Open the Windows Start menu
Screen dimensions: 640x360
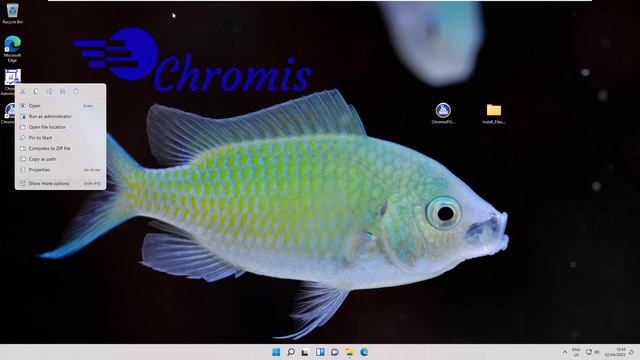pos(276,352)
